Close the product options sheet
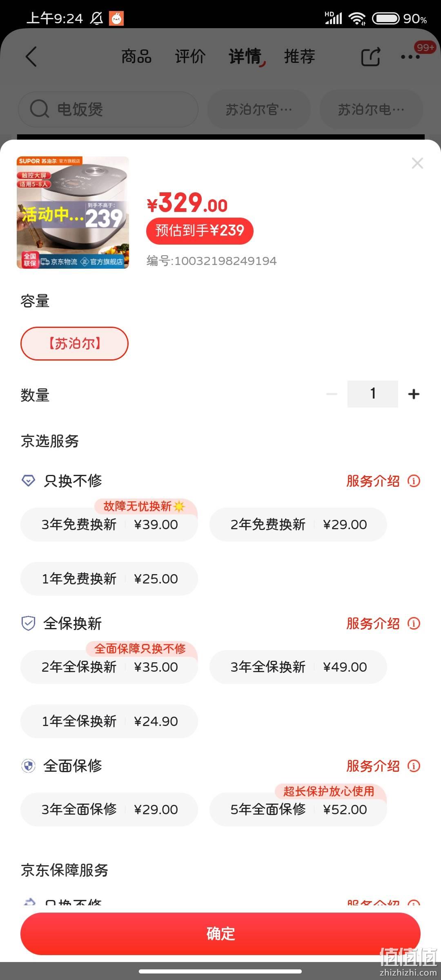The image size is (441, 980). (417, 163)
